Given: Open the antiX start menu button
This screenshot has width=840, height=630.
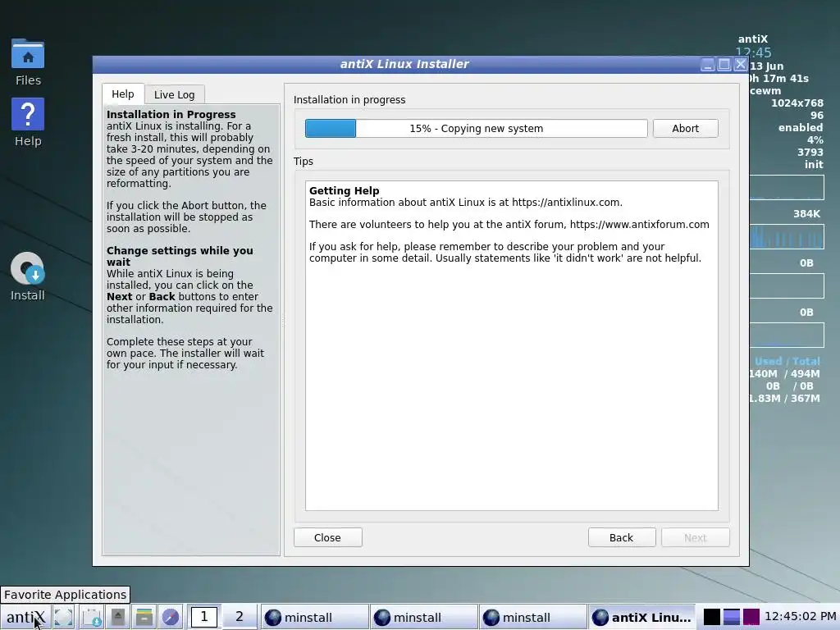Looking at the screenshot, I should click(25, 617).
